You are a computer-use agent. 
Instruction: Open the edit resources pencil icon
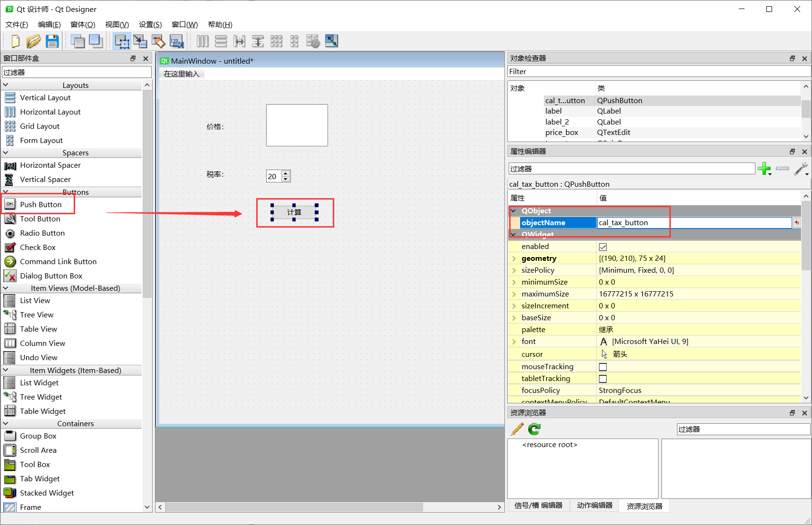click(x=517, y=429)
